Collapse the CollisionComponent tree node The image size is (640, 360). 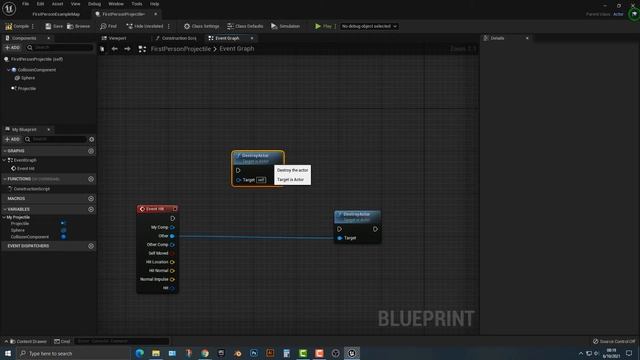[x=8, y=70]
